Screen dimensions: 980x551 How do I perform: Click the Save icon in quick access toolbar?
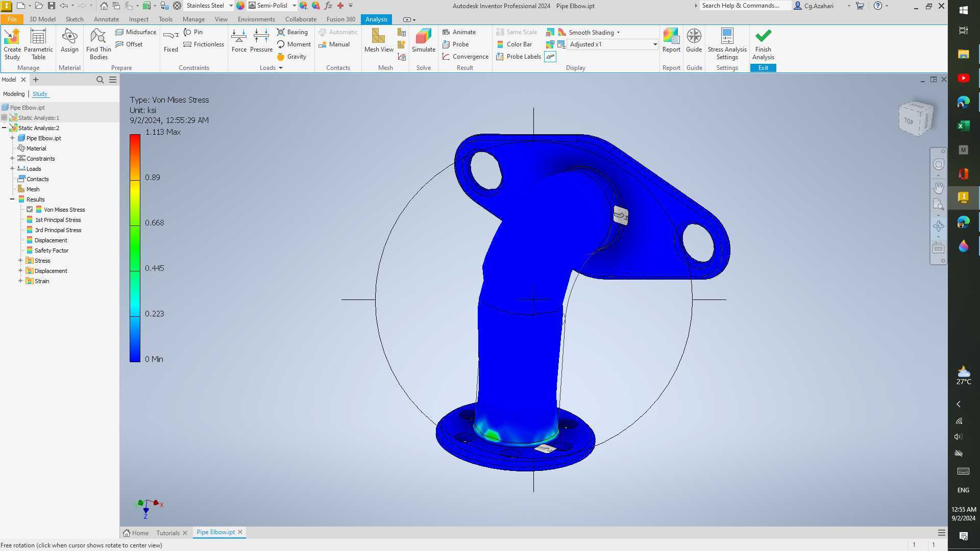[x=51, y=6]
